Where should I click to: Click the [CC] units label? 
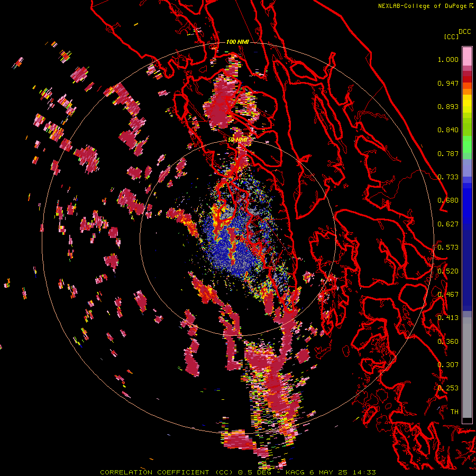pos(451,36)
